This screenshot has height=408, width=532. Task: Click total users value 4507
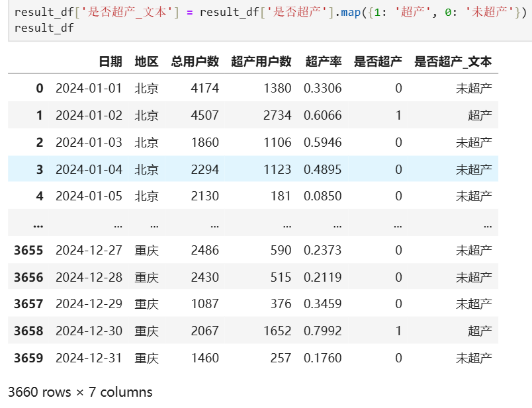pos(205,115)
